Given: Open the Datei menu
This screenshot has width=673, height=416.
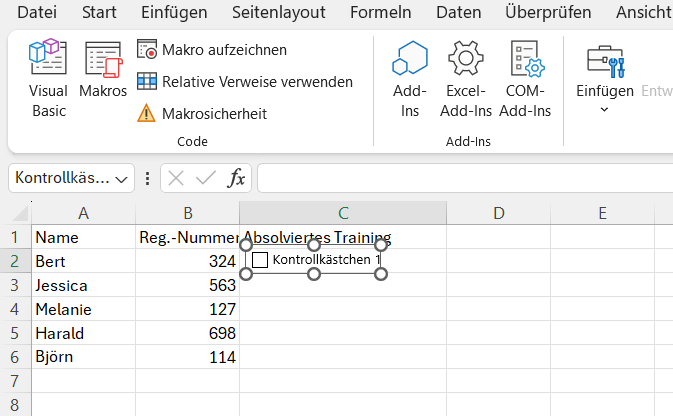Looking at the screenshot, I should click(x=38, y=13).
